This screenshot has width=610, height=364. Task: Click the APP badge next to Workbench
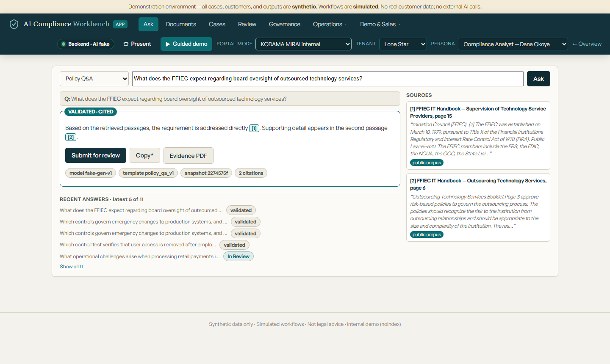pyautogui.click(x=120, y=24)
